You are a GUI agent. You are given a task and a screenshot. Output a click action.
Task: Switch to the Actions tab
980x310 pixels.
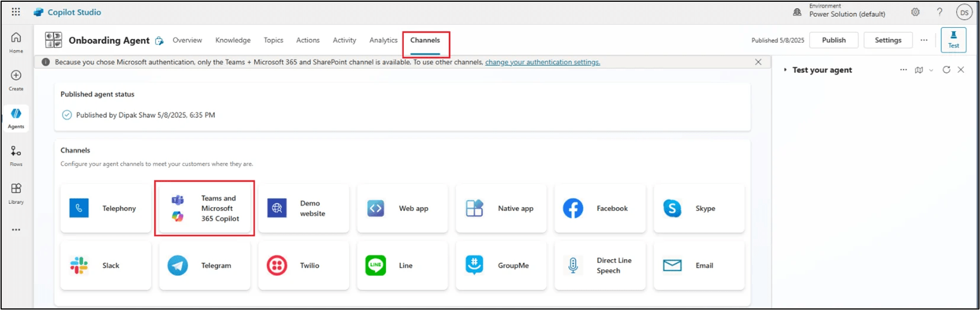[x=308, y=40]
